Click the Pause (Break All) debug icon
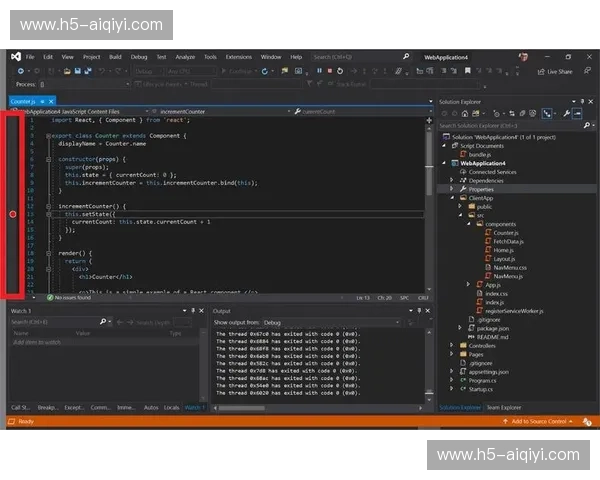This screenshot has height=480, width=600. point(319,71)
